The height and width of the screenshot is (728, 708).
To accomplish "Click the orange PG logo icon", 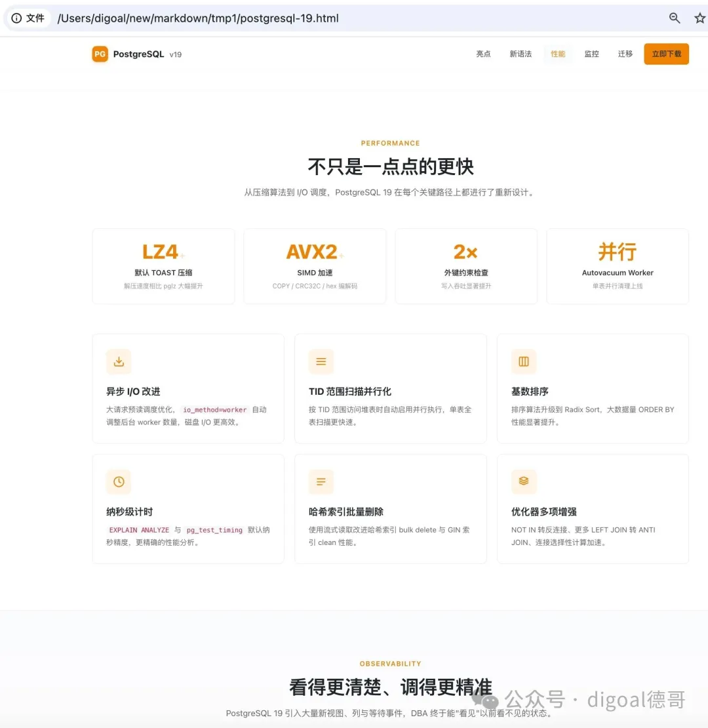I will click(100, 54).
